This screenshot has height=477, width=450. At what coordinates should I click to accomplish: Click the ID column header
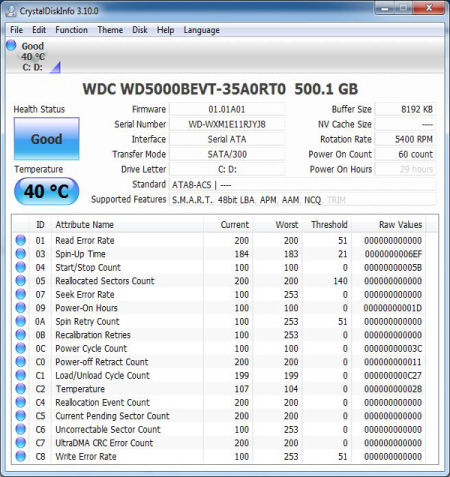pyautogui.click(x=40, y=225)
